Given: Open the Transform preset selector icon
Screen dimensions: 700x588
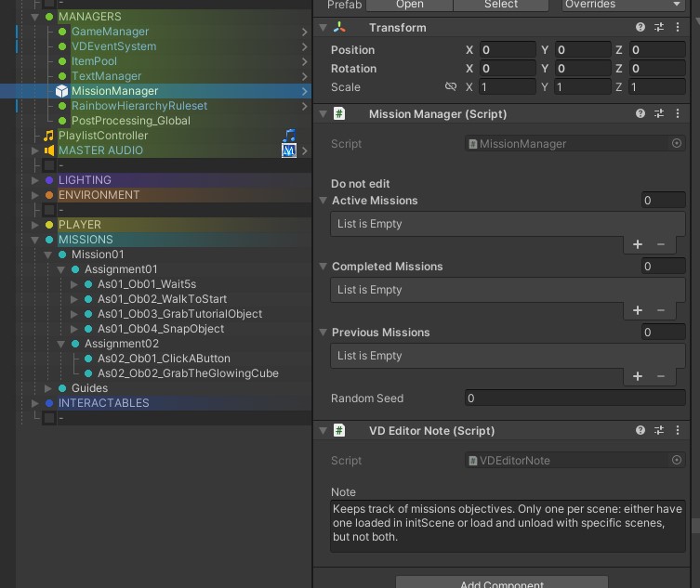Looking at the screenshot, I should pos(659,28).
